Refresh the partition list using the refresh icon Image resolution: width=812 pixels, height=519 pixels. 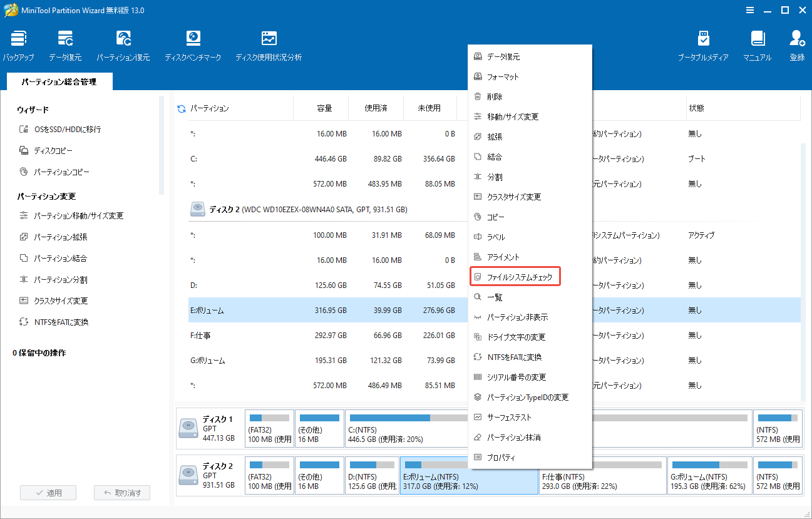(182, 109)
